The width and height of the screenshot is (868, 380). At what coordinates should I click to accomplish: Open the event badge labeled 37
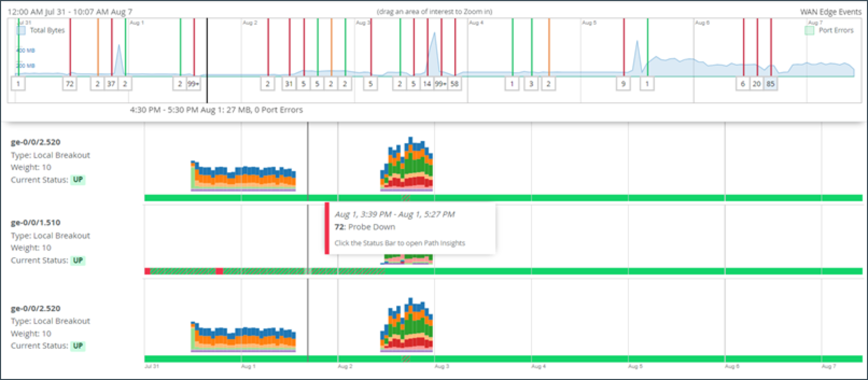click(x=111, y=84)
